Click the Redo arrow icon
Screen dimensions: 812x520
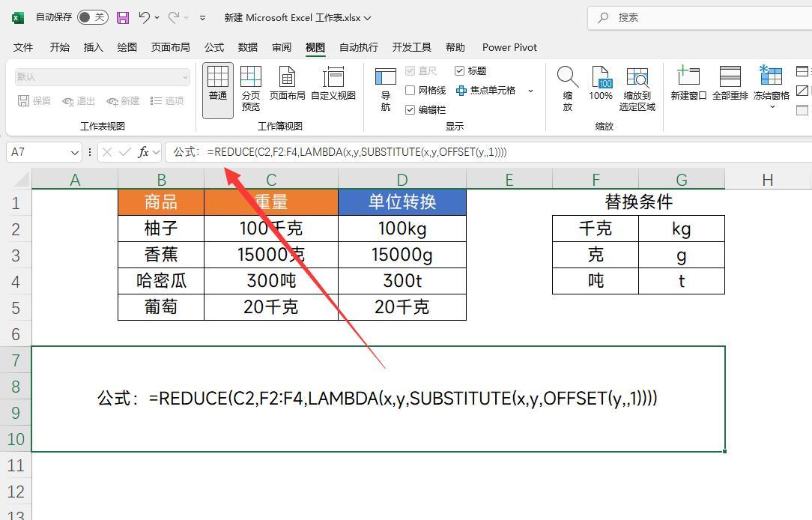click(x=174, y=18)
